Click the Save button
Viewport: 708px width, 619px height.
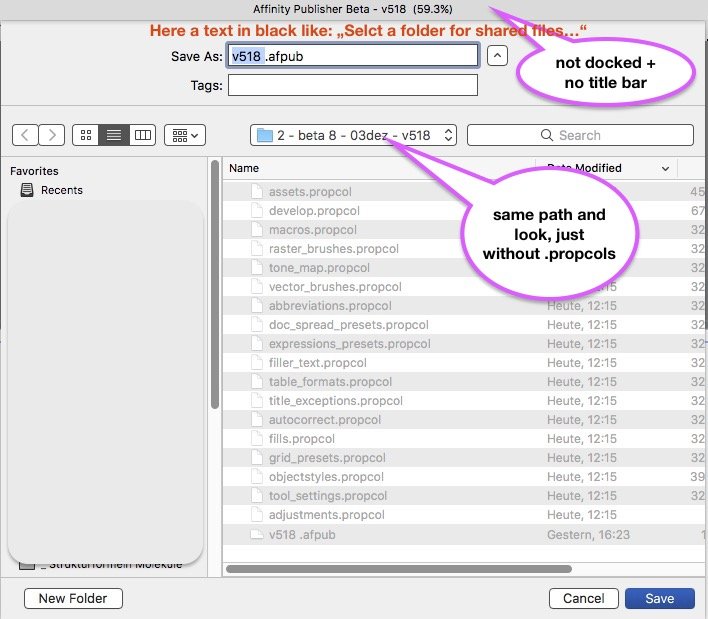pos(660,598)
